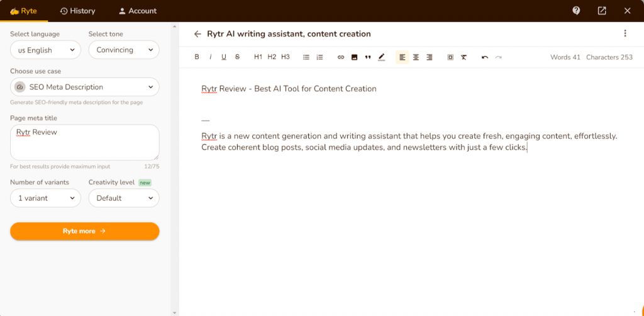Switch to the History tab

[x=77, y=11]
